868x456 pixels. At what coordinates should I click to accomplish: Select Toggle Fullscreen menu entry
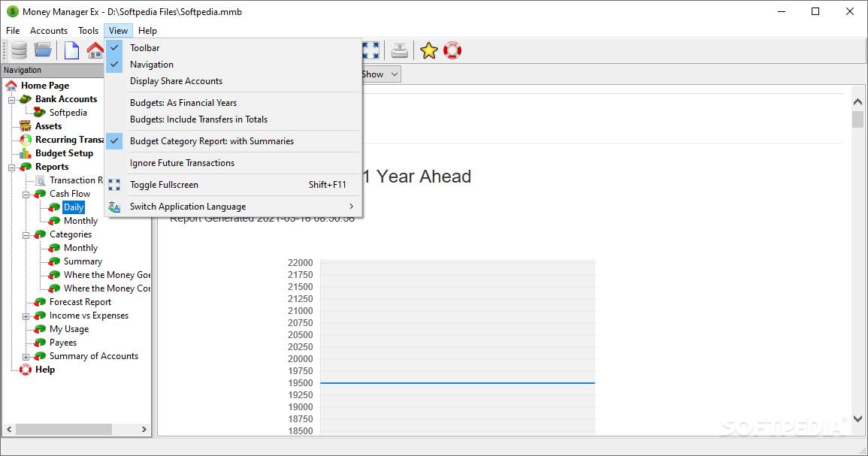tap(234, 185)
